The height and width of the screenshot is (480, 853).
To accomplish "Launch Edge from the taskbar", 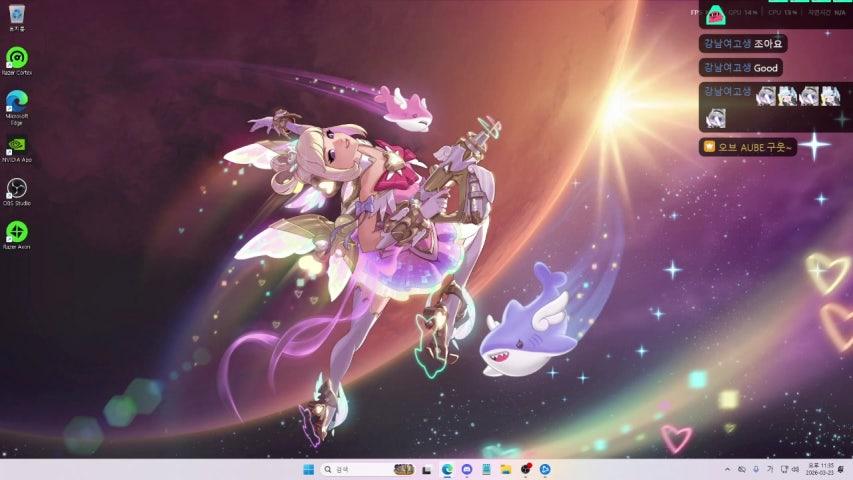I will coord(447,469).
